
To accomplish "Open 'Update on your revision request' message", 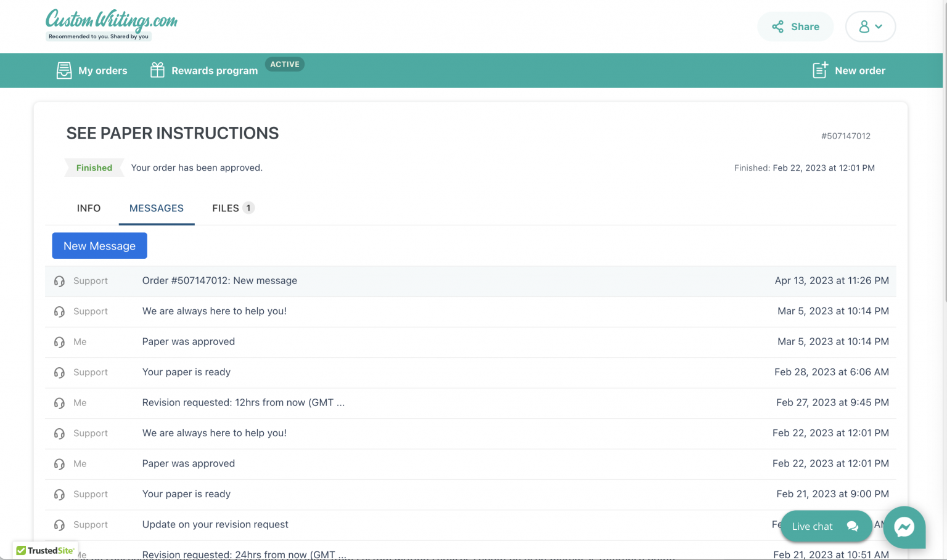I will click(215, 524).
